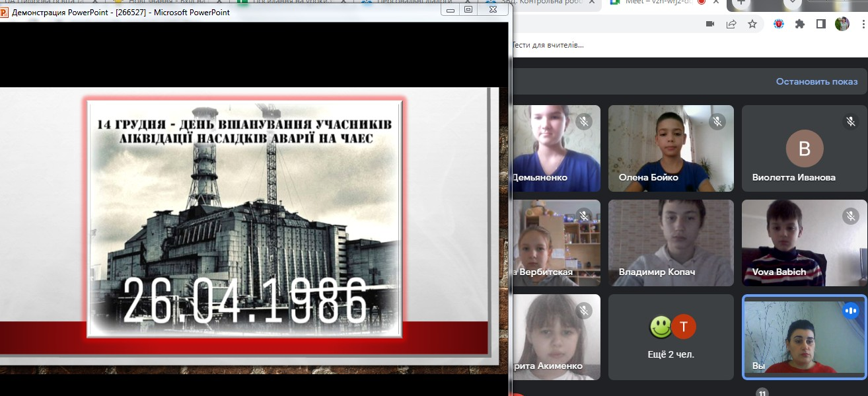Viewport: 868px width, 396px height.
Task: Click muted microphone icon on Демьяненко tile
Action: tap(583, 122)
